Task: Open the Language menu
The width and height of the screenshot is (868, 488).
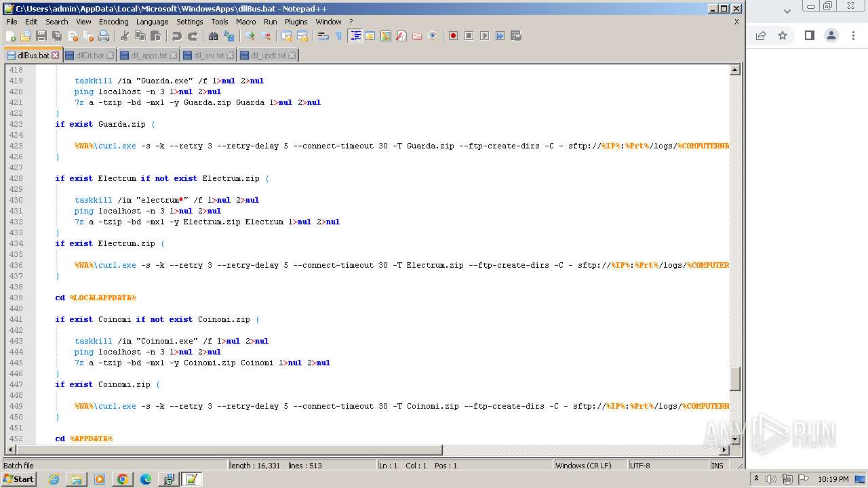Action: (x=153, y=22)
